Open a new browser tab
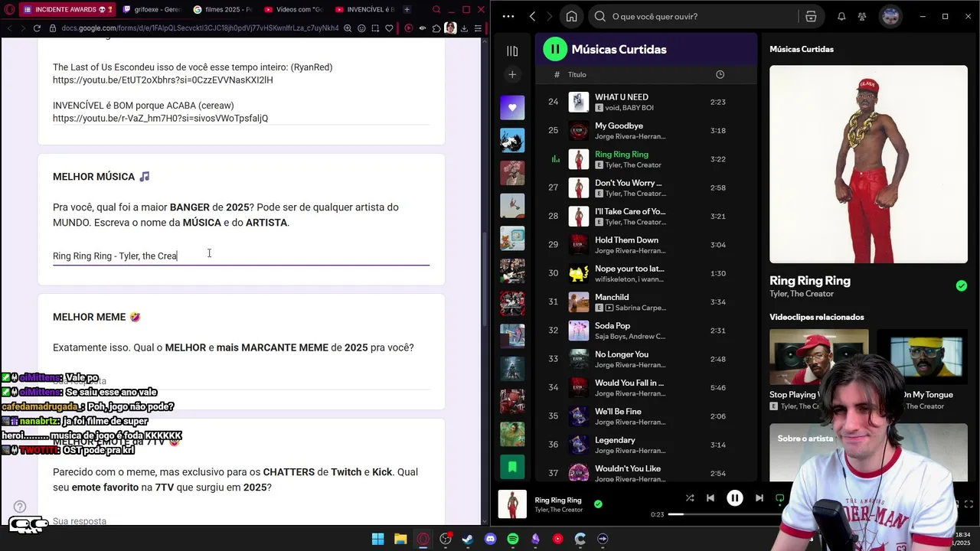 407,9
